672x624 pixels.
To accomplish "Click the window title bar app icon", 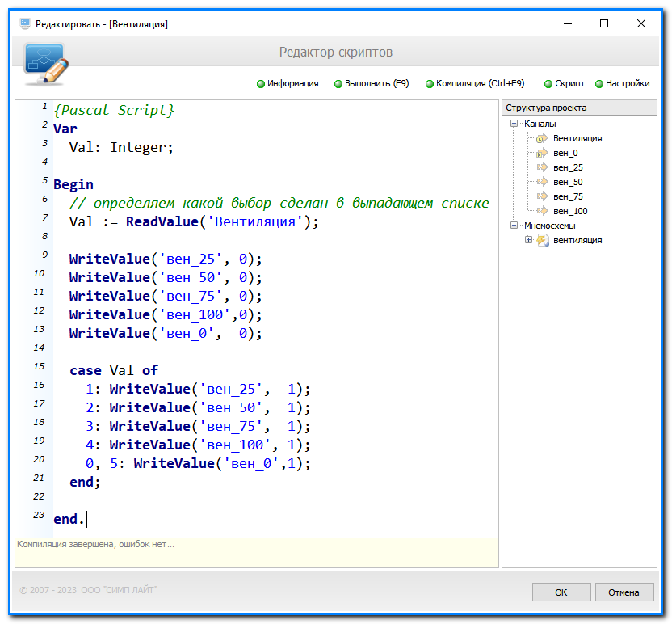I will pyautogui.click(x=25, y=24).
